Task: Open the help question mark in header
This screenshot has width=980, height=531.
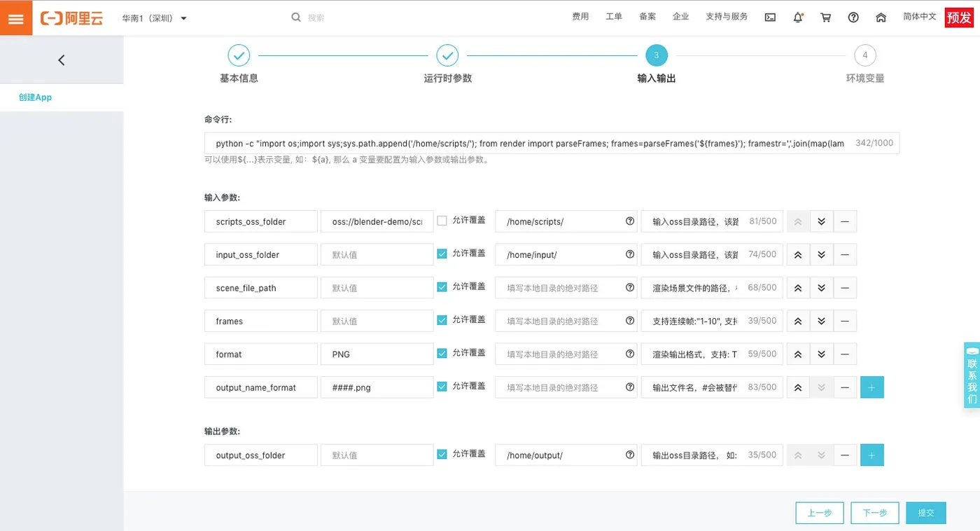Action: click(853, 18)
